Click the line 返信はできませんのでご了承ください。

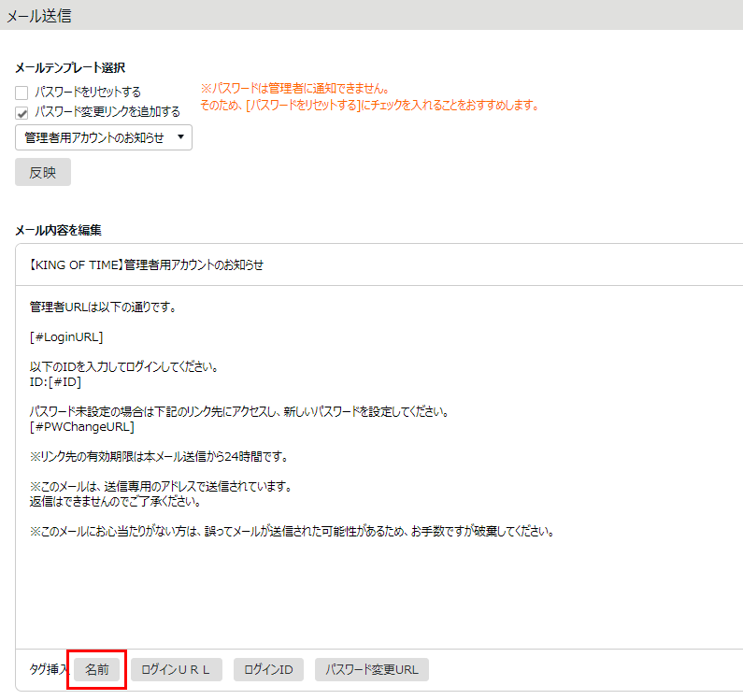[x=115, y=502]
